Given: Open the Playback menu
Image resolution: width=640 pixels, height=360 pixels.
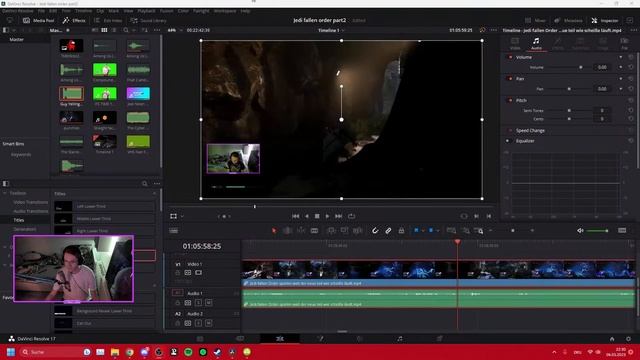Looking at the screenshot, I should (146, 11).
